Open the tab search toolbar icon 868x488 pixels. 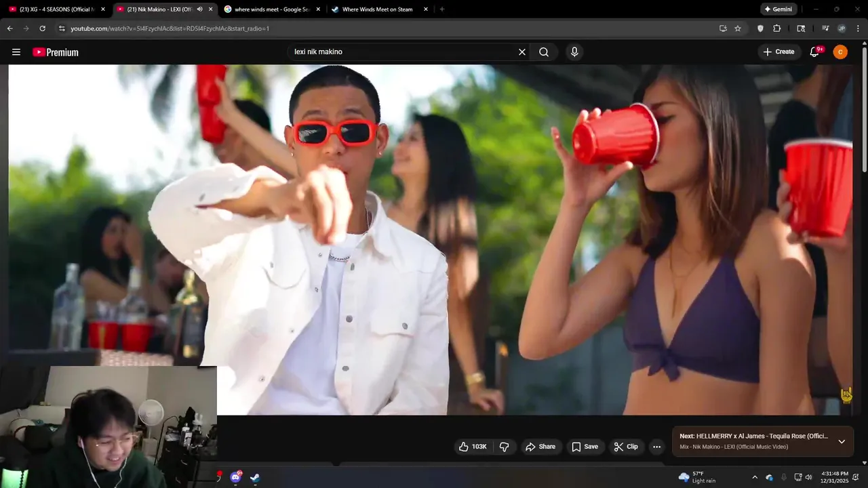coord(801,28)
